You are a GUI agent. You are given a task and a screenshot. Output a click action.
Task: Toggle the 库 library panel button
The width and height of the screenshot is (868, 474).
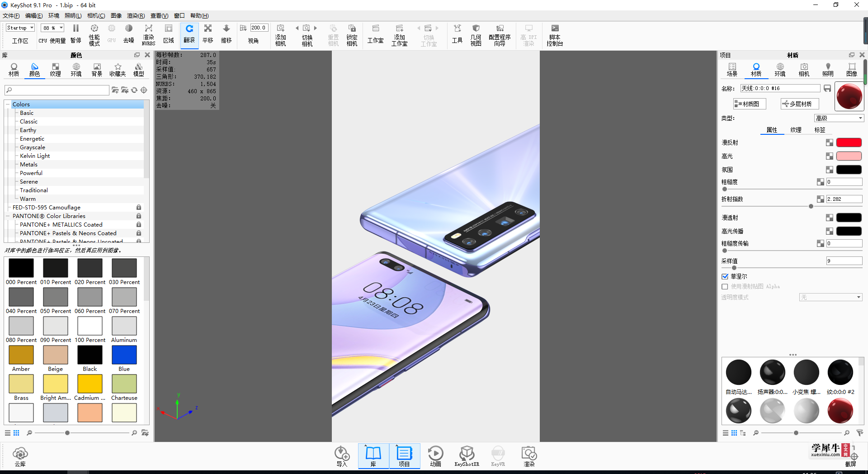click(x=373, y=456)
